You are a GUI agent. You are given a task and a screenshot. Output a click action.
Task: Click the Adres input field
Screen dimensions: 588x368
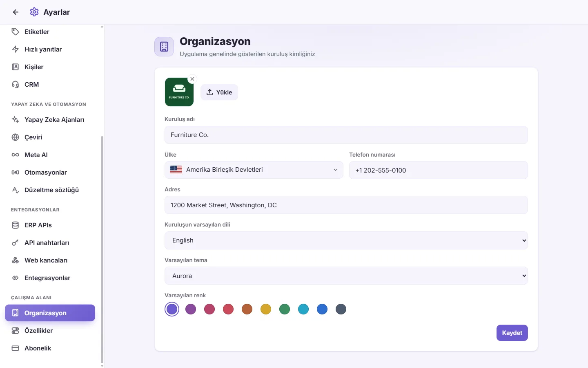click(x=346, y=205)
